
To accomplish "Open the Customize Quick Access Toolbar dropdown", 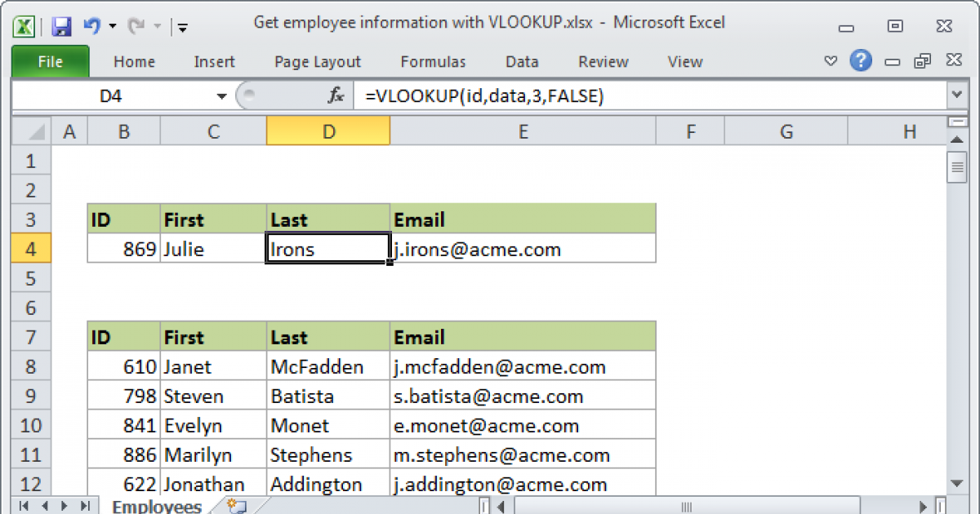I will click(x=181, y=27).
